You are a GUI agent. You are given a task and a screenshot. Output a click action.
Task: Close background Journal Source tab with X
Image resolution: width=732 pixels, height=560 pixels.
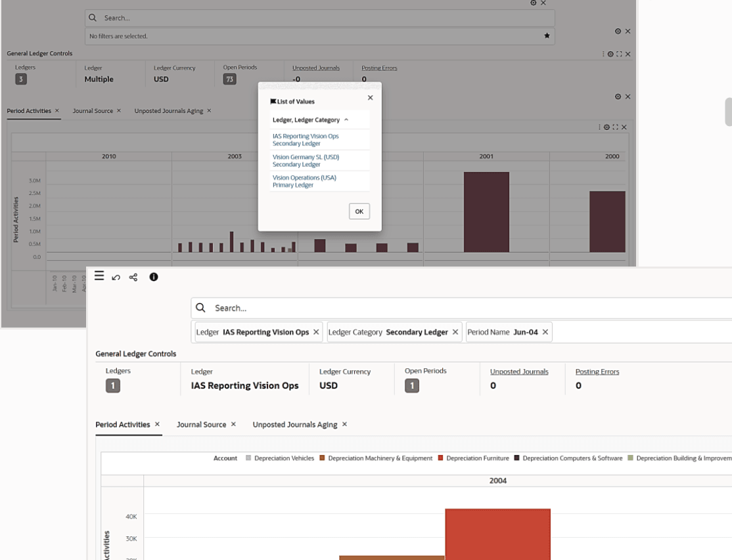118,110
